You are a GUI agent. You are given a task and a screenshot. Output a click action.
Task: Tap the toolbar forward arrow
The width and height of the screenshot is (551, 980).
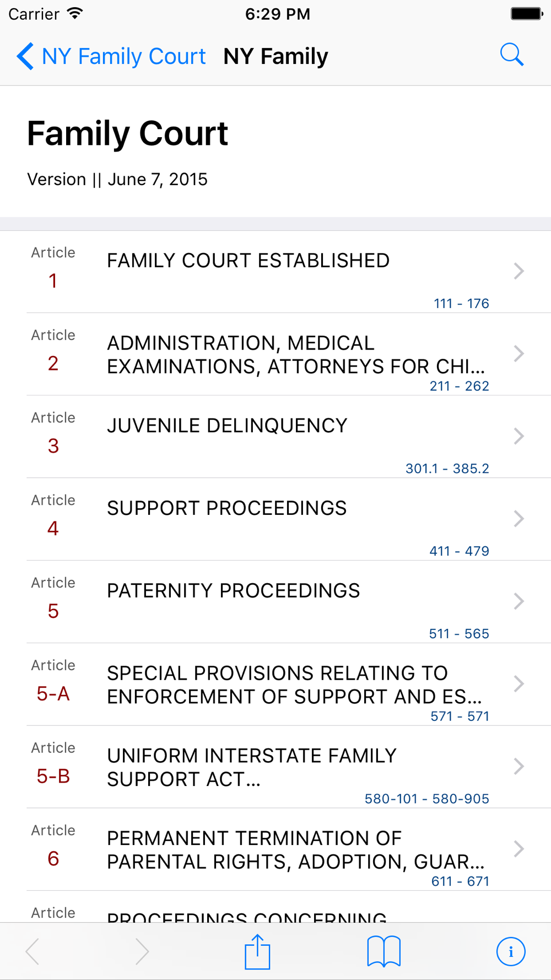pyautogui.click(x=142, y=951)
